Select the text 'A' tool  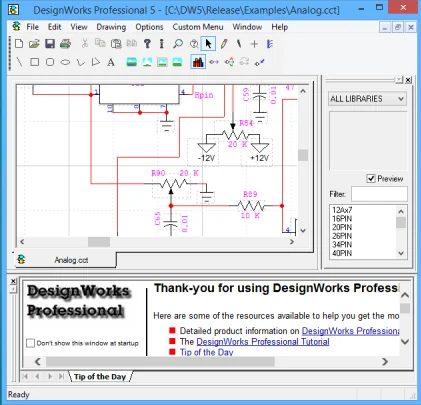click(x=111, y=62)
